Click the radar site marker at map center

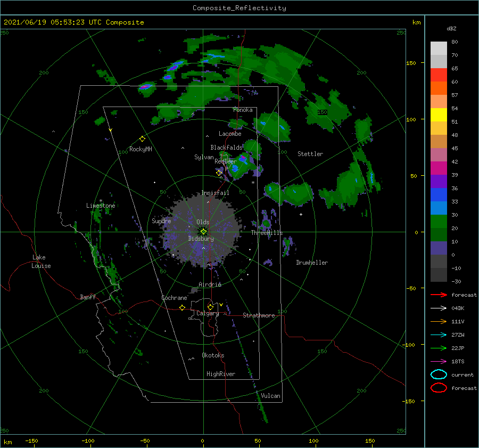203,232
